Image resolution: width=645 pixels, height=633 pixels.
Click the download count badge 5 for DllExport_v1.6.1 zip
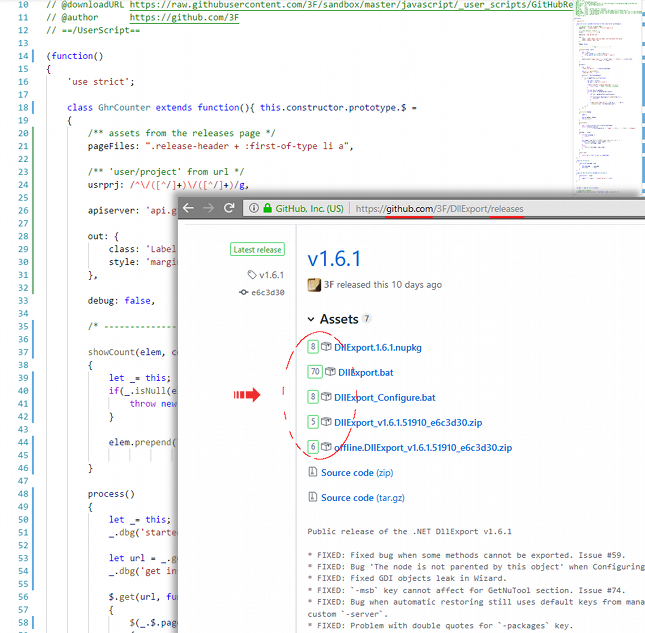click(313, 422)
